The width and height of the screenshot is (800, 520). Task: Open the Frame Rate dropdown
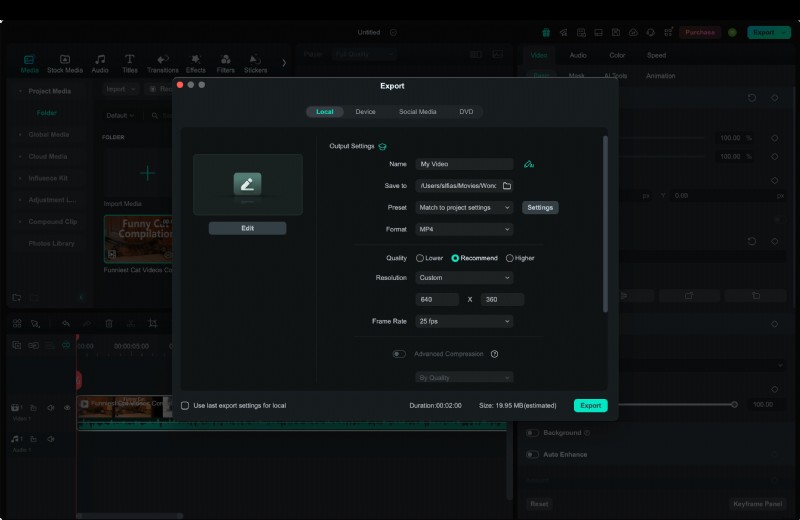(464, 321)
